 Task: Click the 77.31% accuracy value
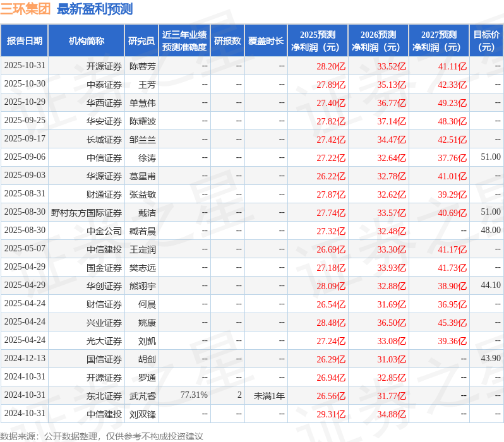[x=194, y=395]
